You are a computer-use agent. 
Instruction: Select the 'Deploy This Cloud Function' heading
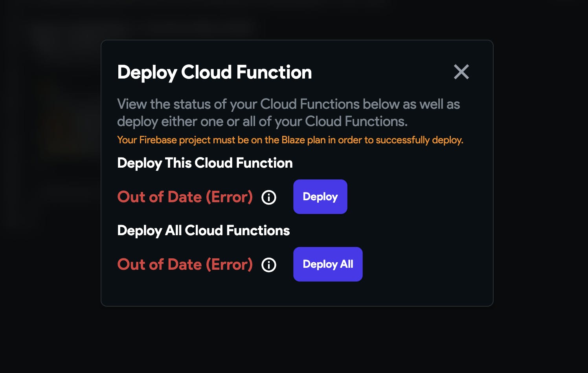pyautogui.click(x=205, y=163)
